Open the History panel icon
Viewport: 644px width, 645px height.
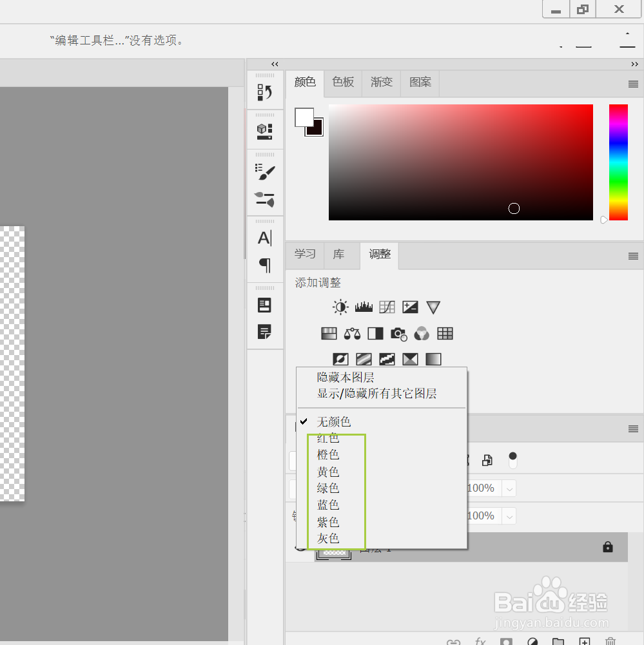(x=264, y=92)
